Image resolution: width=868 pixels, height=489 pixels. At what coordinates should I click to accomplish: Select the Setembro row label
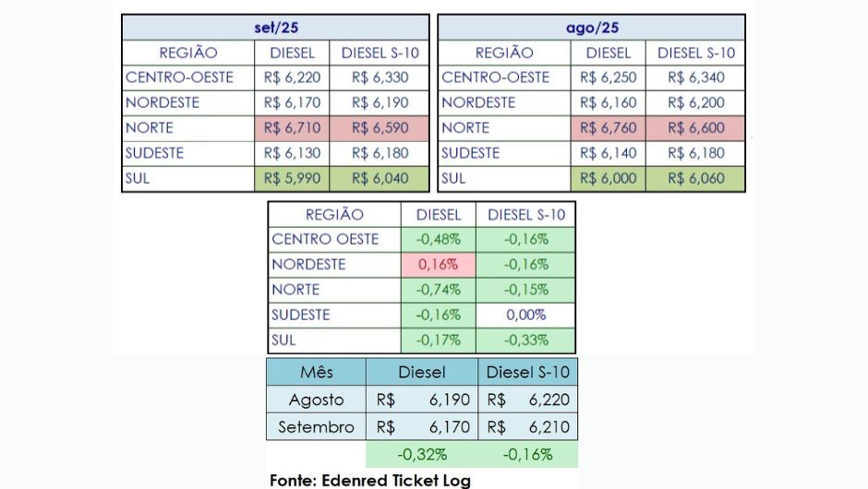point(317,427)
